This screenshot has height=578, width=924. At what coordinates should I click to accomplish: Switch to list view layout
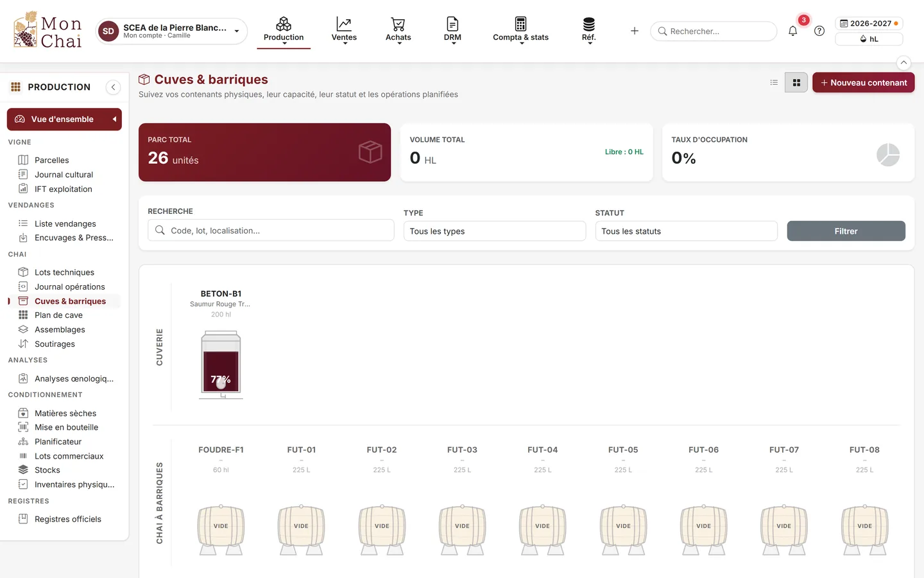774,82
